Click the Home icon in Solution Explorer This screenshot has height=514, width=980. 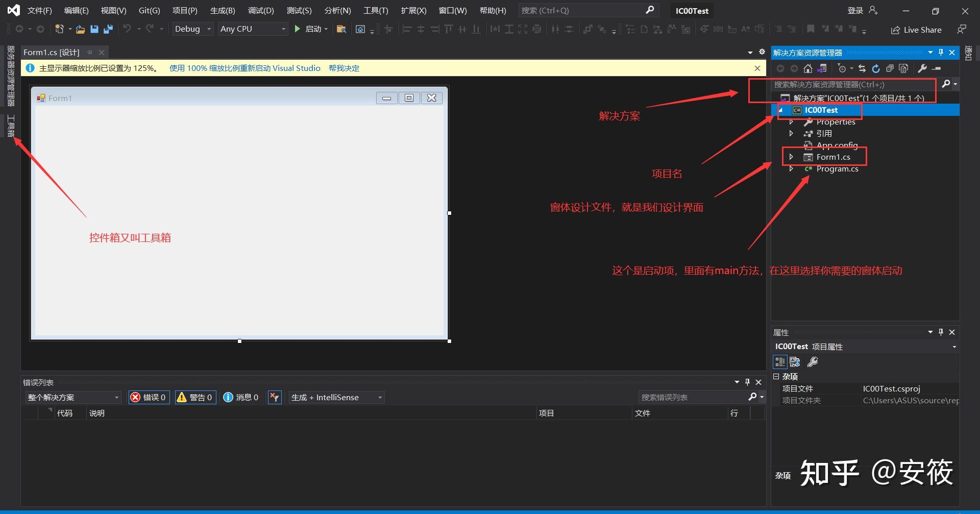(807, 68)
